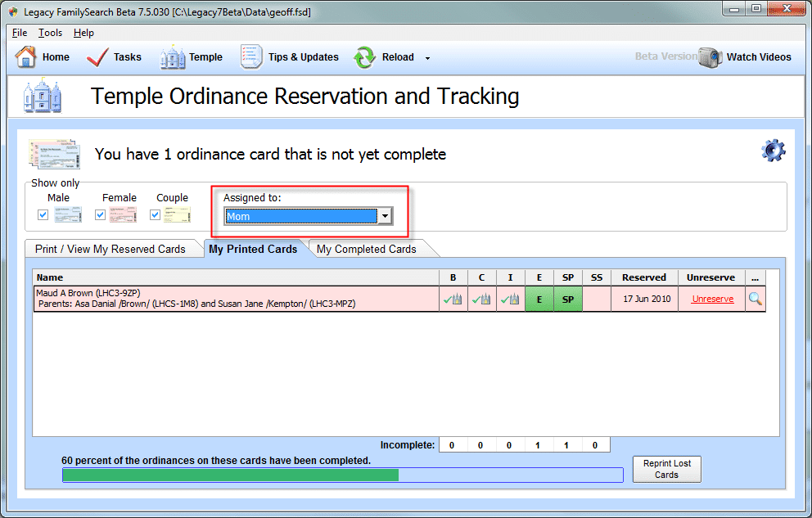
Task: Toggle the Male checkbox
Action: tap(43, 214)
